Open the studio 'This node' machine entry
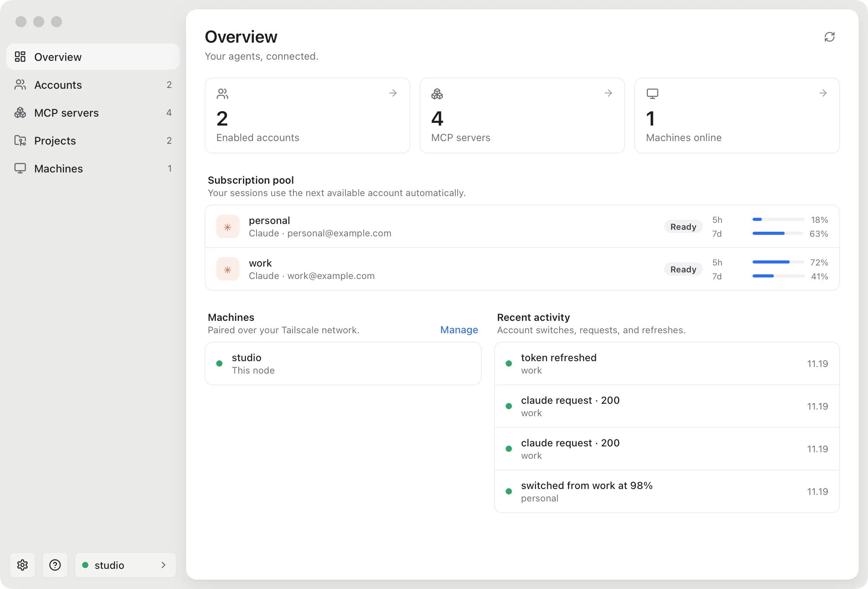The width and height of the screenshot is (868, 589). tap(343, 363)
